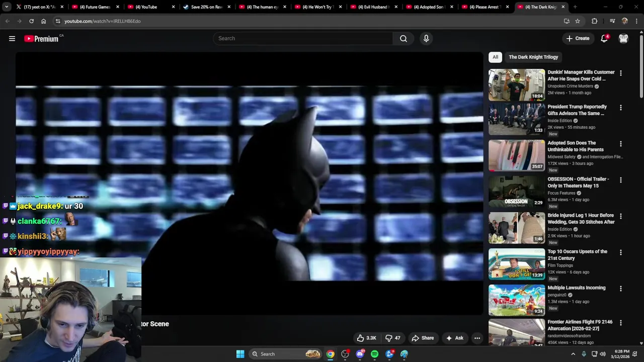Viewport: 644px width, 362px height.
Task: Switch to the yeet on X tab
Action: pyautogui.click(x=39, y=7)
